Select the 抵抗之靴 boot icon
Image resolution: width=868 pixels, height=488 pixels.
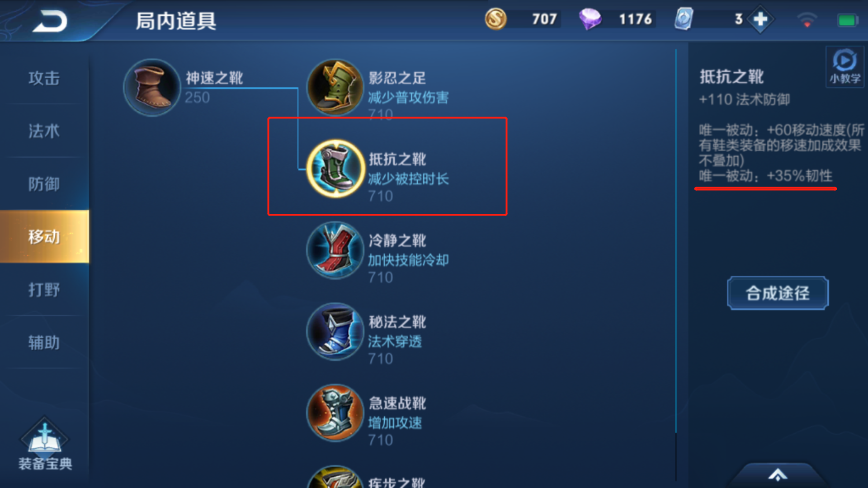[x=335, y=169]
